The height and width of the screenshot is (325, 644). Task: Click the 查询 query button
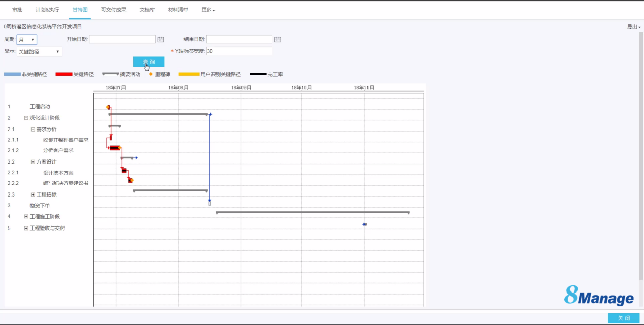[148, 62]
